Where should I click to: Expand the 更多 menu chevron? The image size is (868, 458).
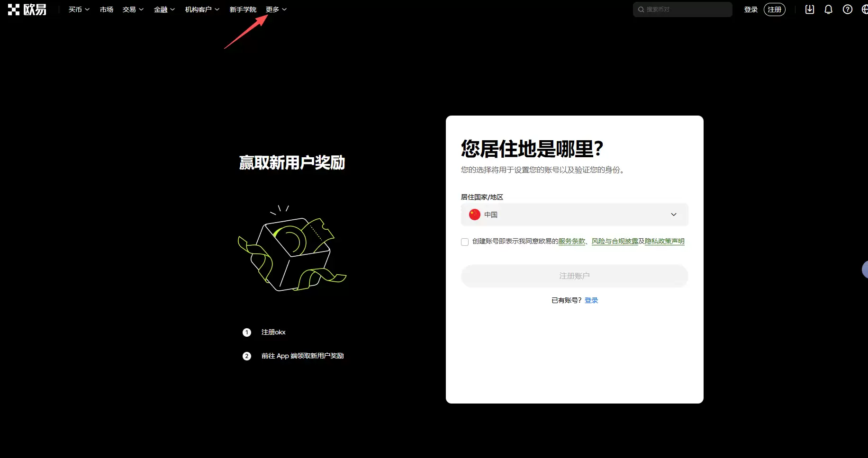[x=285, y=9]
